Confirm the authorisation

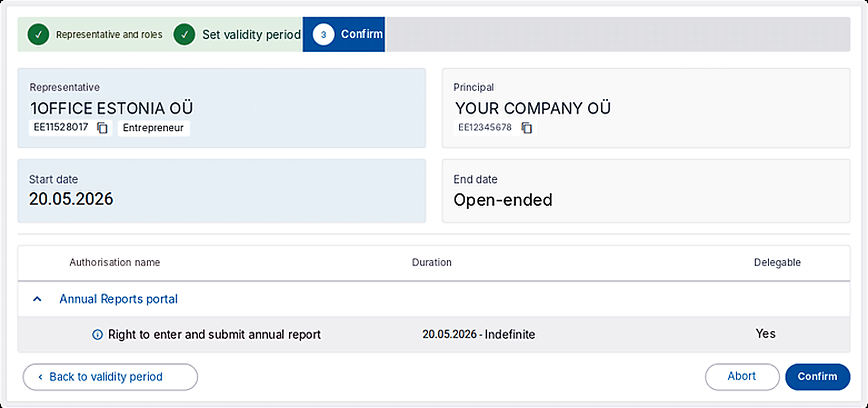[x=817, y=376]
